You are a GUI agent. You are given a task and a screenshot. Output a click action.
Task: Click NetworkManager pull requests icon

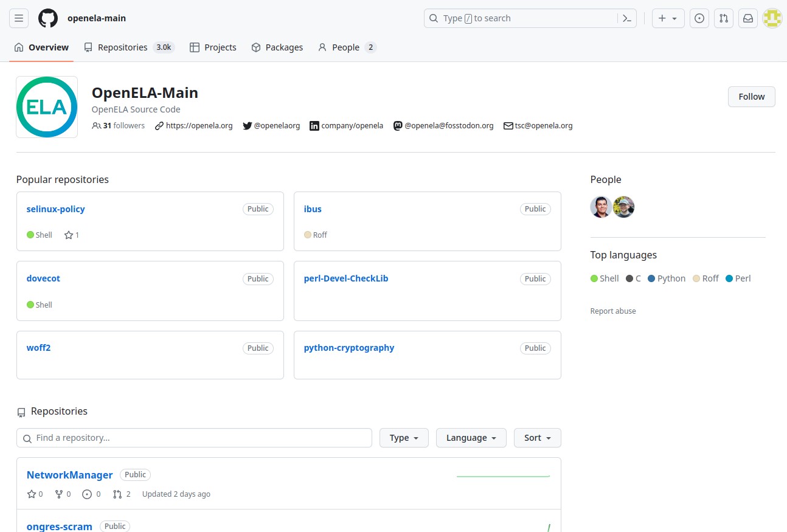[x=117, y=494]
